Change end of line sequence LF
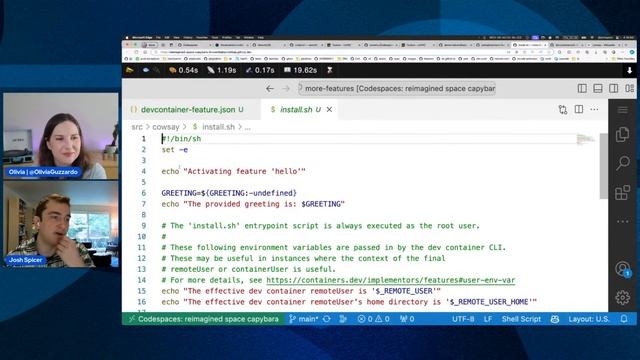Image resolution: width=640 pixels, height=360 pixels. tap(488, 319)
